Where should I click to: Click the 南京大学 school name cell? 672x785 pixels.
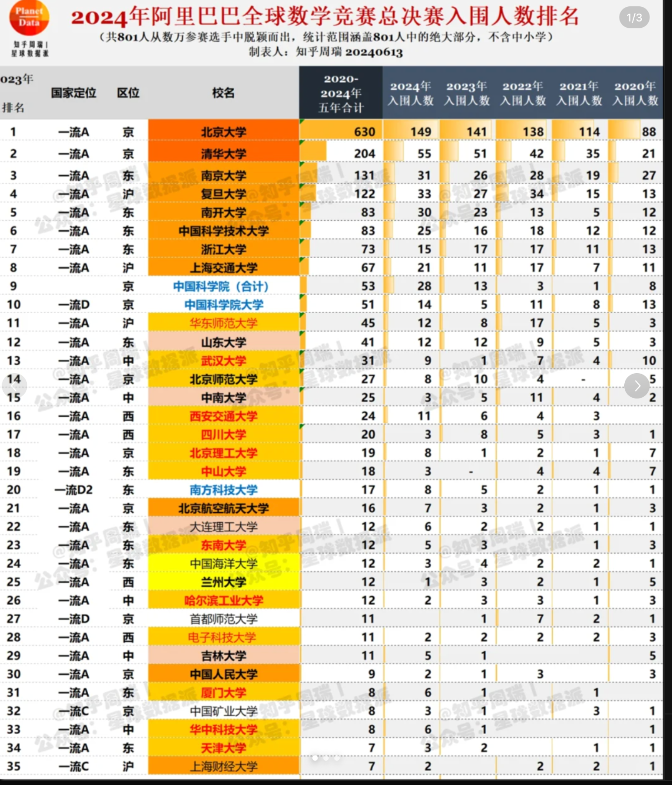coord(224,175)
